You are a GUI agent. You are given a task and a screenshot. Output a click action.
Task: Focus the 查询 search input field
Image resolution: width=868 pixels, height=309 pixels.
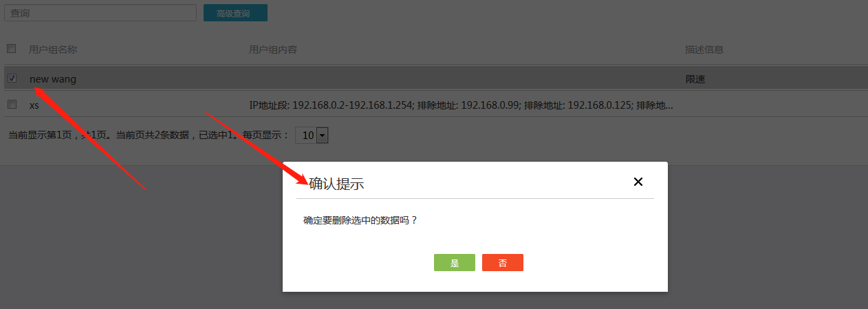point(101,12)
